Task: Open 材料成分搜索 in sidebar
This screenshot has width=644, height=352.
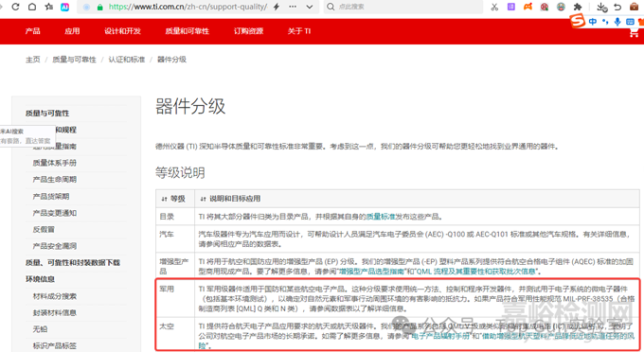Action: click(55, 296)
